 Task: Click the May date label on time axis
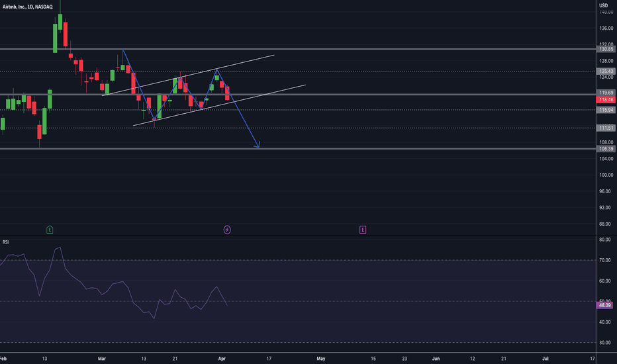coord(321,359)
